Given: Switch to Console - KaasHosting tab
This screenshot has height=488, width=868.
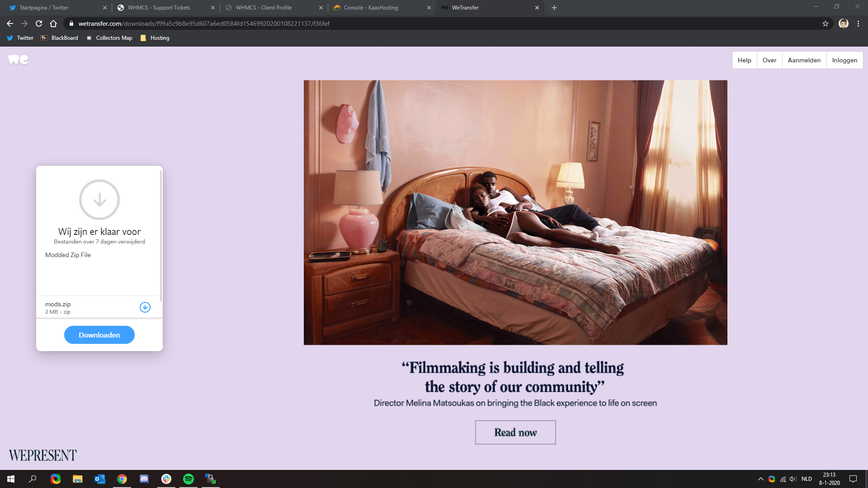Looking at the screenshot, I should tap(371, 8).
